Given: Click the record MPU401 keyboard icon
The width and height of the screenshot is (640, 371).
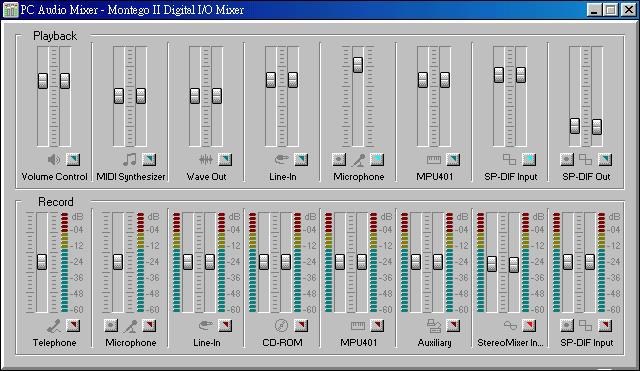Looking at the screenshot, I should coord(358,326).
